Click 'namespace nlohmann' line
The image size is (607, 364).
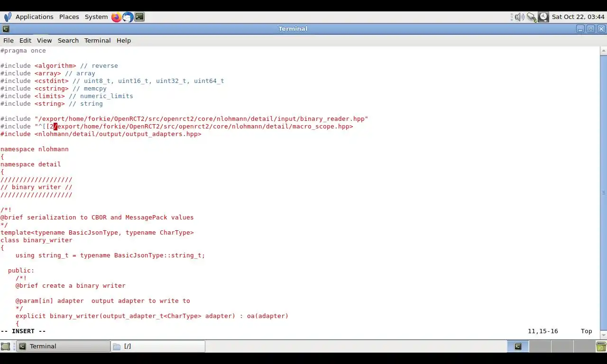[35, 149]
